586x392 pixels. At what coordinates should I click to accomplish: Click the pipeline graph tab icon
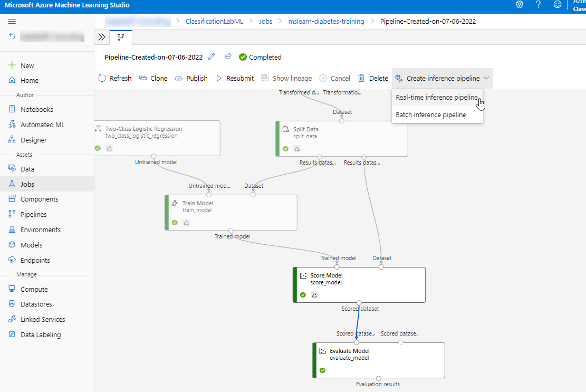(121, 37)
